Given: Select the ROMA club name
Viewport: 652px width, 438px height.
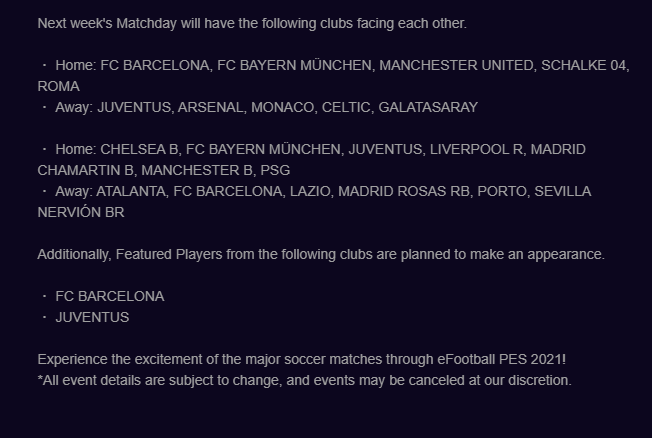Looking at the screenshot, I should (x=58, y=86).
